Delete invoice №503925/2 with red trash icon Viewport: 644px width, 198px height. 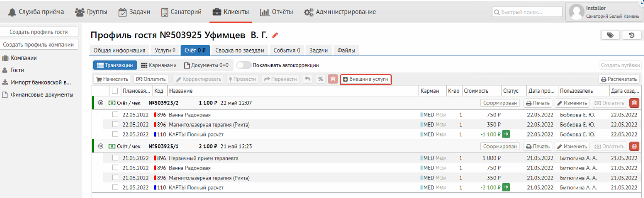(x=634, y=103)
